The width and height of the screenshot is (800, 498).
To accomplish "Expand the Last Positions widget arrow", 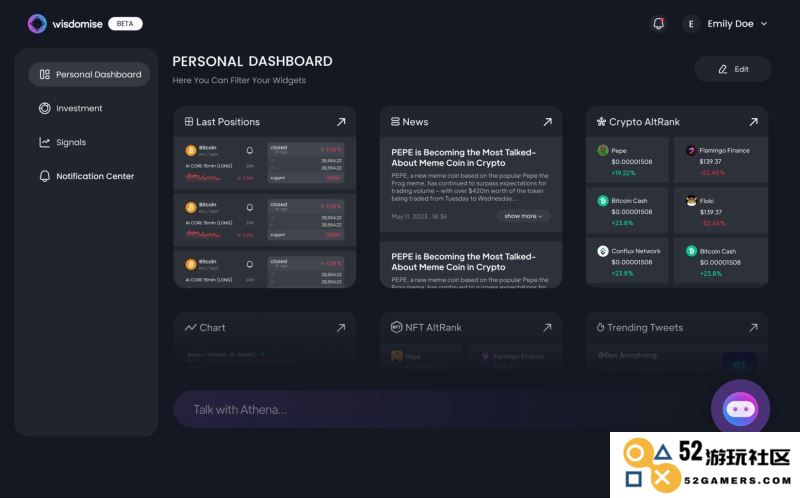I will 341,121.
